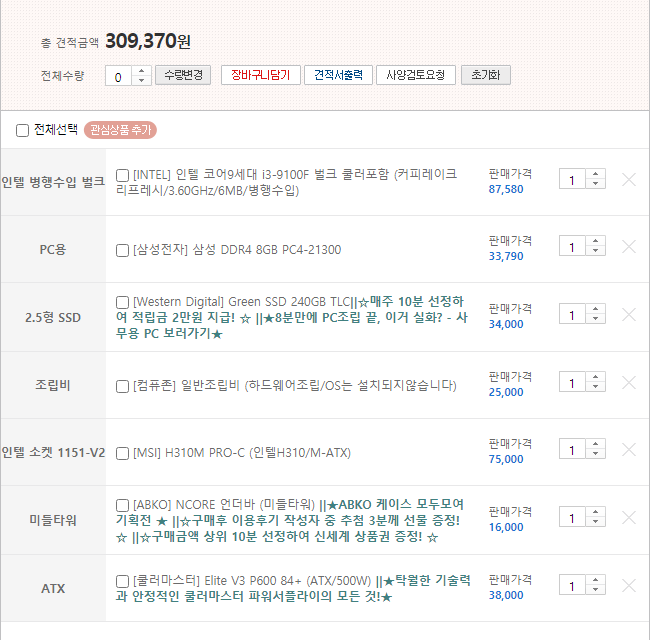Focus the 전체수량 quantity field
650x640 pixels.
pyautogui.click(x=118, y=76)
